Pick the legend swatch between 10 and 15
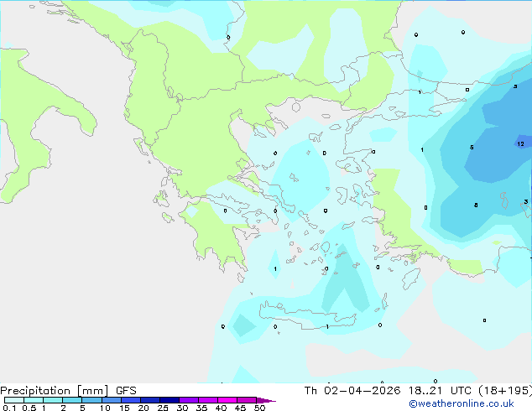 pyautogui.click(x=111, y=400)
